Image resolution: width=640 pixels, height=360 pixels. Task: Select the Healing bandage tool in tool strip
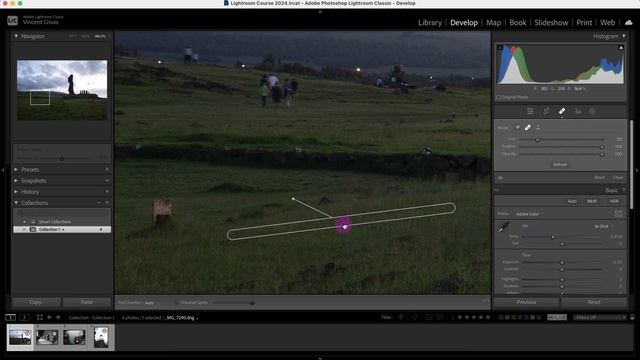coord(562,111)
